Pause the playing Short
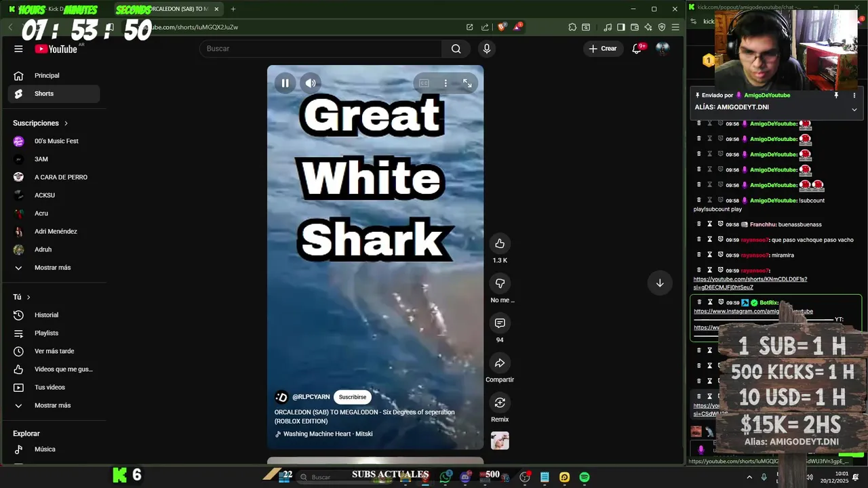Viewport: 868px width, 488px height. point(285,83)
